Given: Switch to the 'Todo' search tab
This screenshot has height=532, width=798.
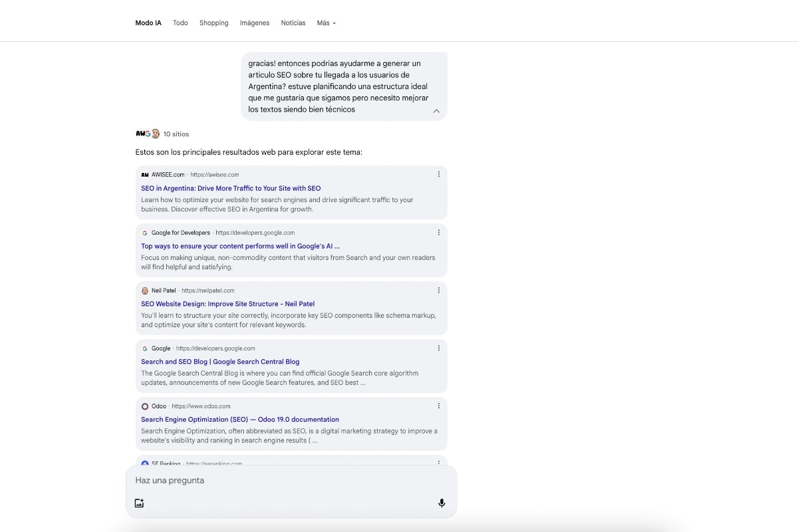Looking at the screenshot, I should click(x=180, y=23).
